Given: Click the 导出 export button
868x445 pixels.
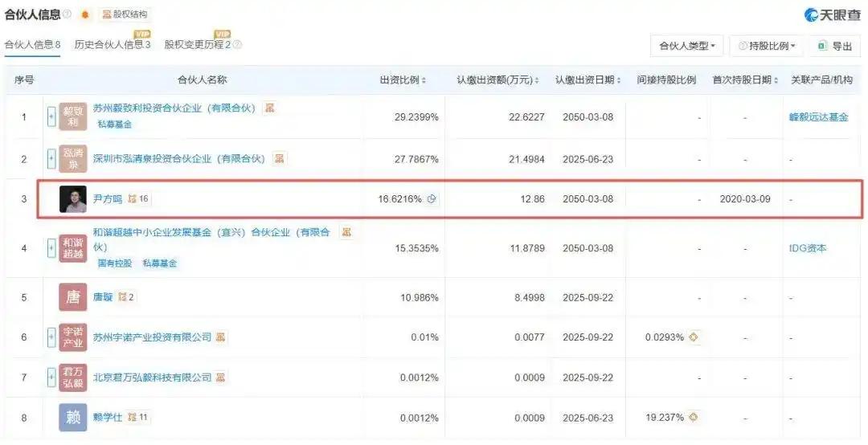Looking at the screenshot, I should point(835,46).
